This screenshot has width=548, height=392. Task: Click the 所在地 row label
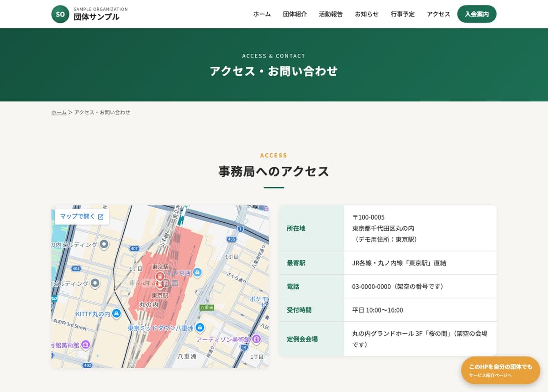(296, 228)
